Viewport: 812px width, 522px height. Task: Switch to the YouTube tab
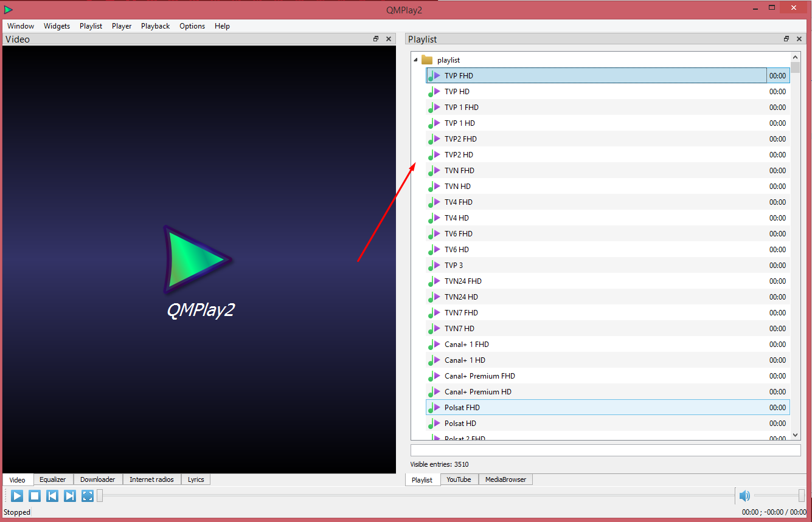click(x=459, y=479)
